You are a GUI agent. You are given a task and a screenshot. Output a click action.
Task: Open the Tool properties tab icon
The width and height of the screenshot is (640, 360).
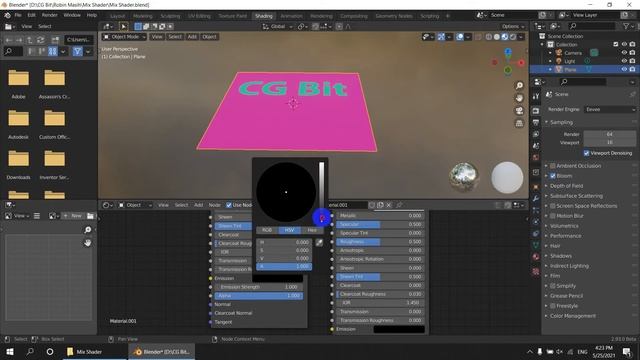[x=536, y=96]
